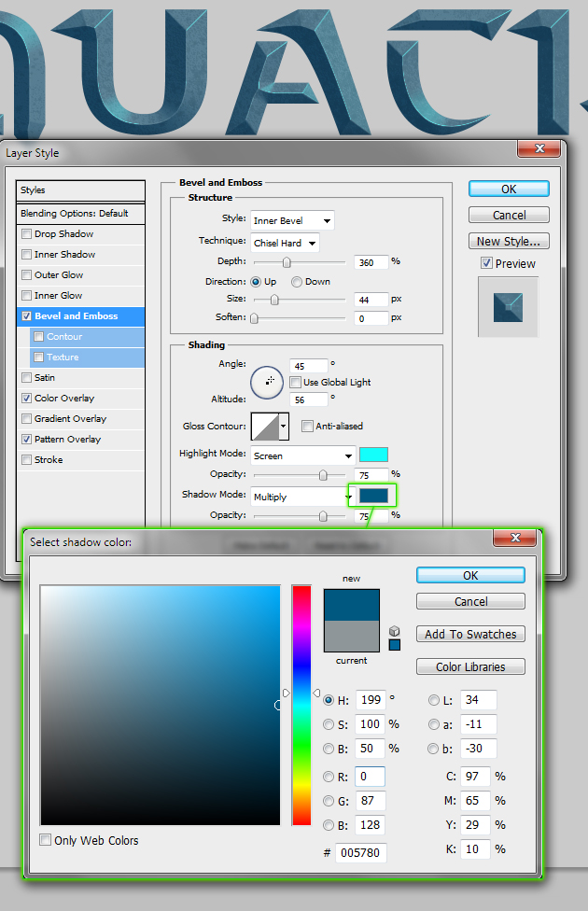
Task: Open Blending Options: Default entry
Action: pos(75,213)
